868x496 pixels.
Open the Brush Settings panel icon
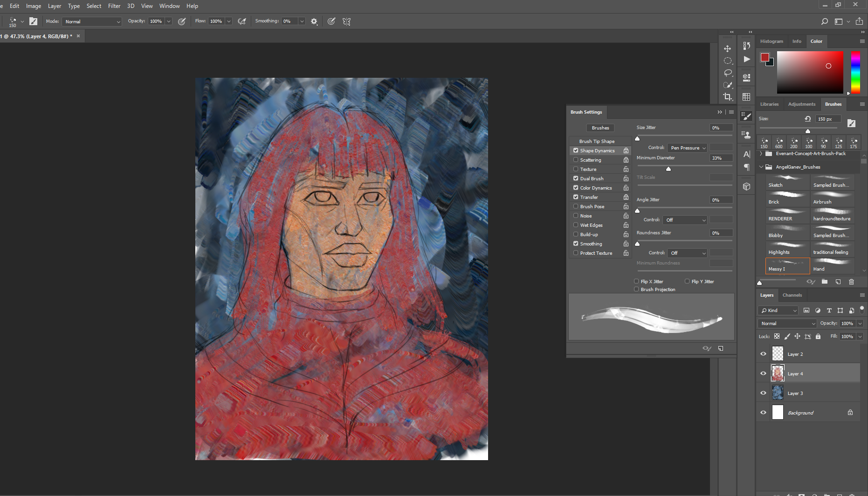pos(746,116)
